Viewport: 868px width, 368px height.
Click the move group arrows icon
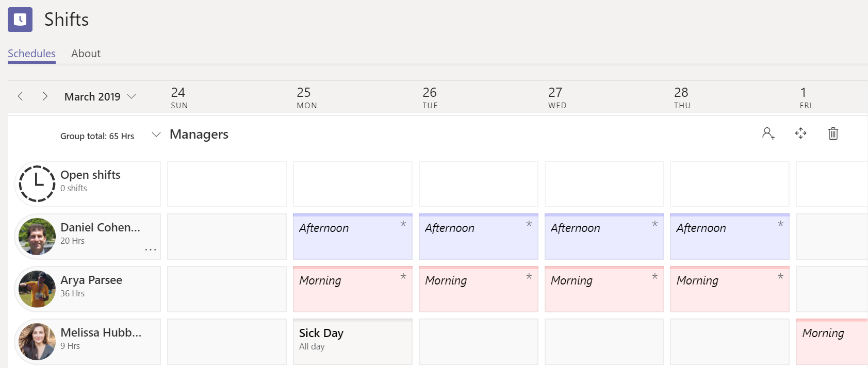coord(800,133)
